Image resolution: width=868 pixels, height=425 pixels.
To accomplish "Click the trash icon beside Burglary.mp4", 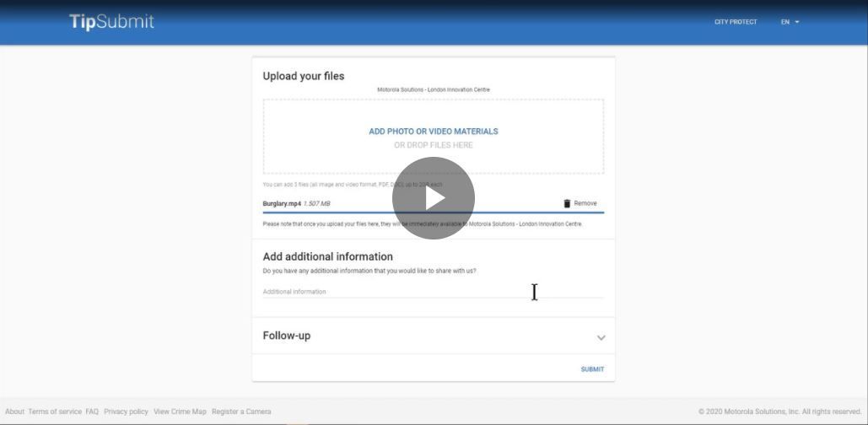I will tap(567, 203).
